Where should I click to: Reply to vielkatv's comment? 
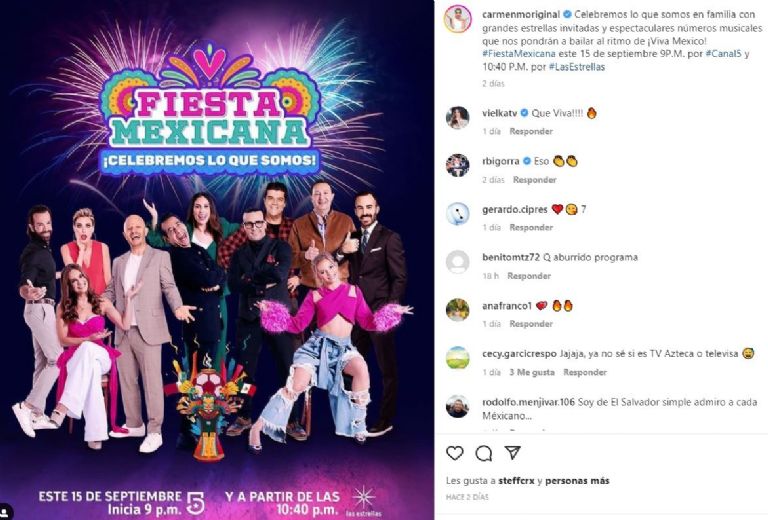tap(531, 131)
